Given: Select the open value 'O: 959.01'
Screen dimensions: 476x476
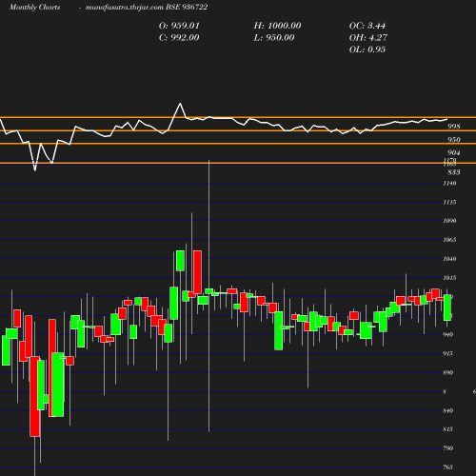Looking at the screenshot, I should click(179, 26).
